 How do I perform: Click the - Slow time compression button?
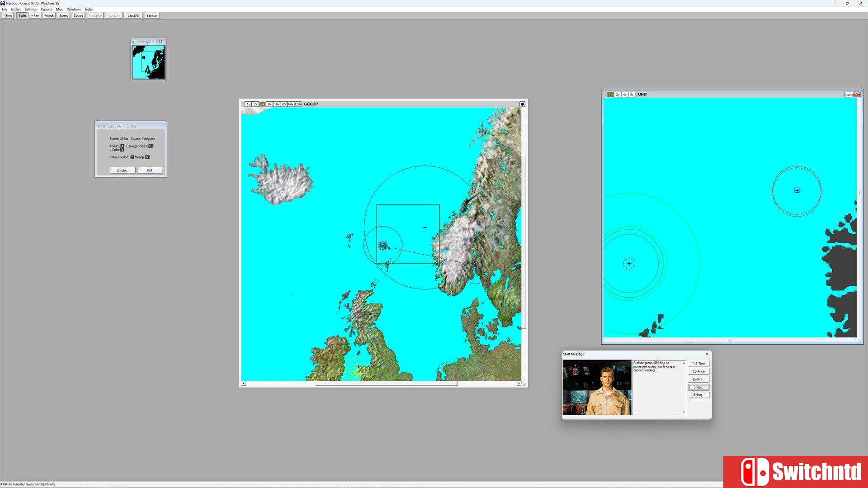coord(8,15)
